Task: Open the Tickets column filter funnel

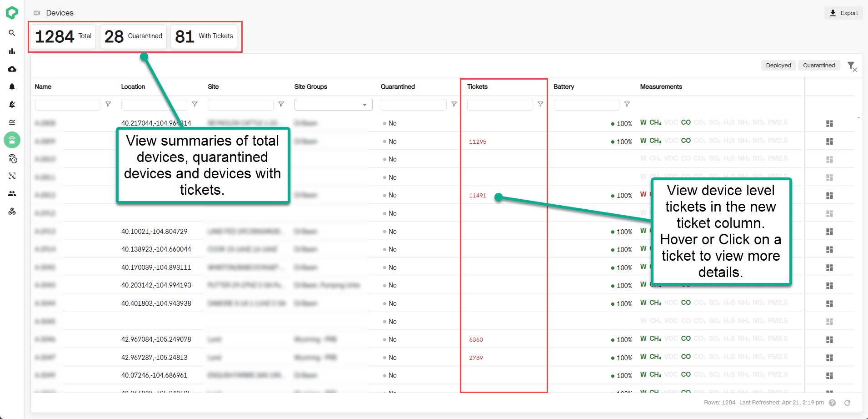Action: (x=540, y=104)
